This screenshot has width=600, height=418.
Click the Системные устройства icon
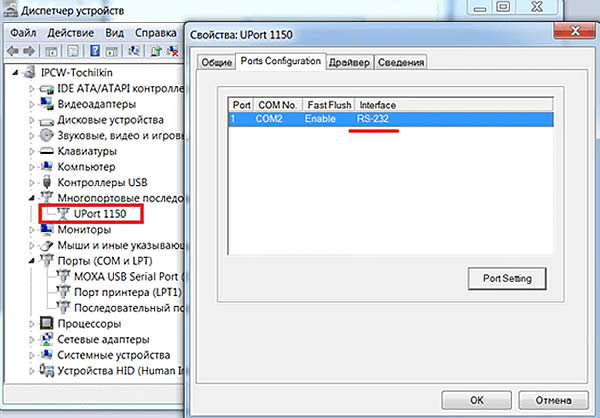click(x=47, y=355)
